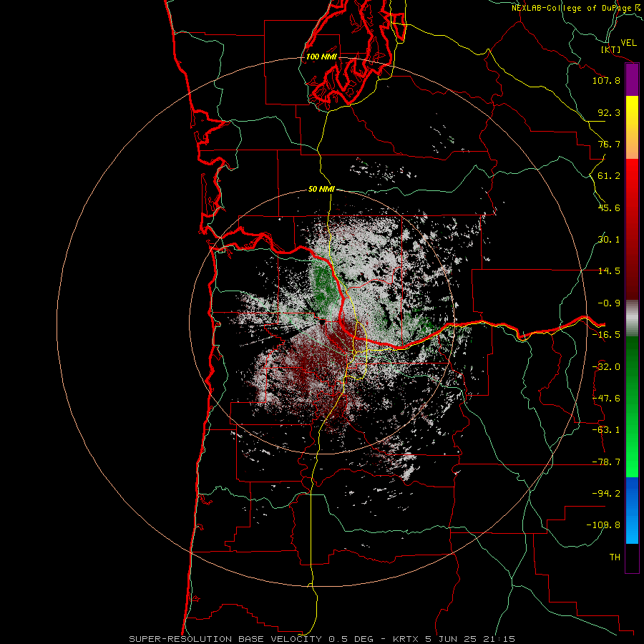644x644 pixels.
Task: Click the 30.1 legend value
Action: (609, 240)
